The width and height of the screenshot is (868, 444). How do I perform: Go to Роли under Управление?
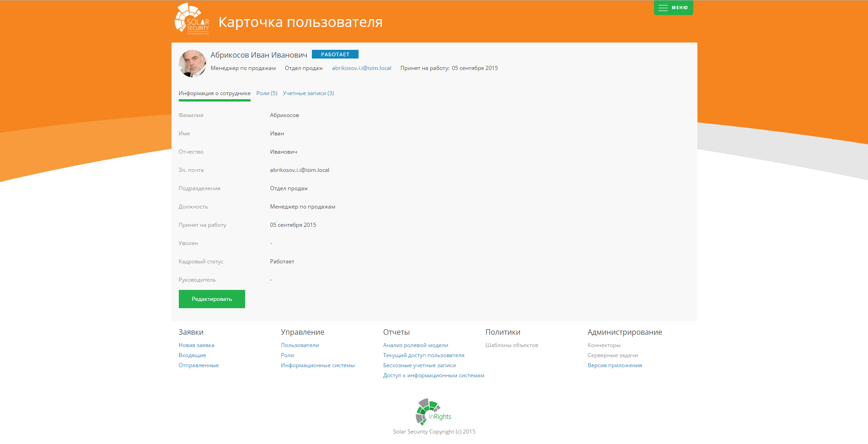point(287,355)
